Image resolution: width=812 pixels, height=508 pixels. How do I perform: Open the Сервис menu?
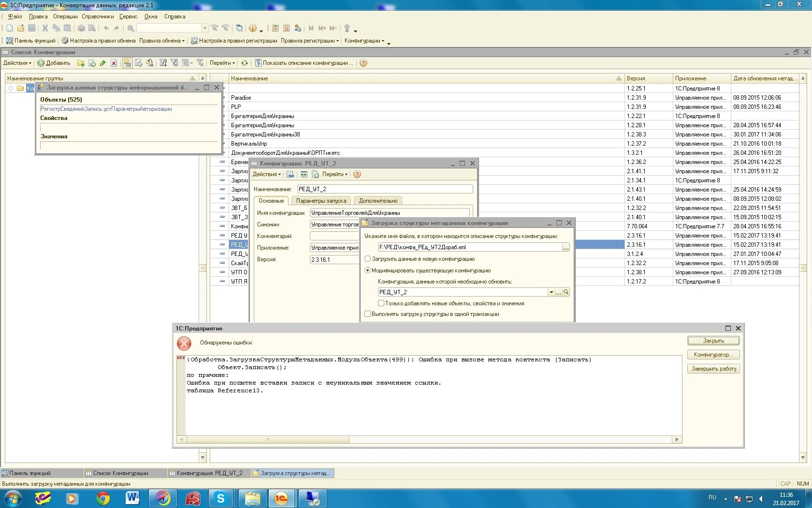[129, 16]
